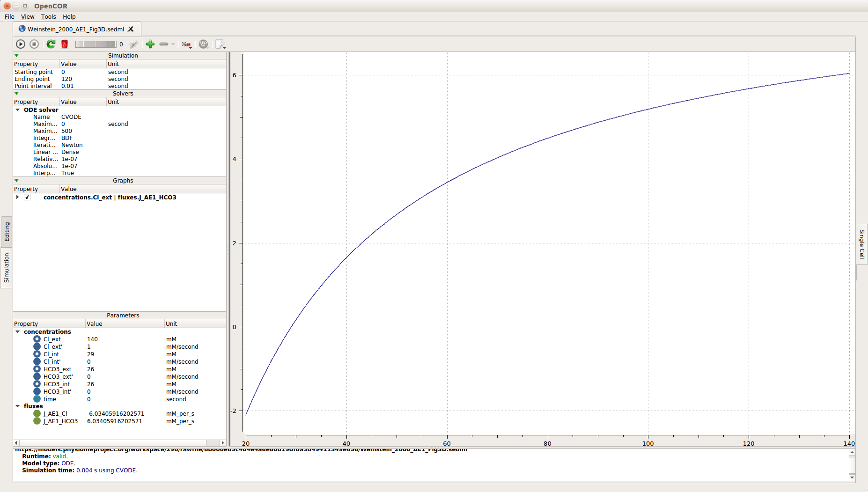Screen dimensions: 868x492
Task: Run the simulation with the play button
Action: point(21,44)
